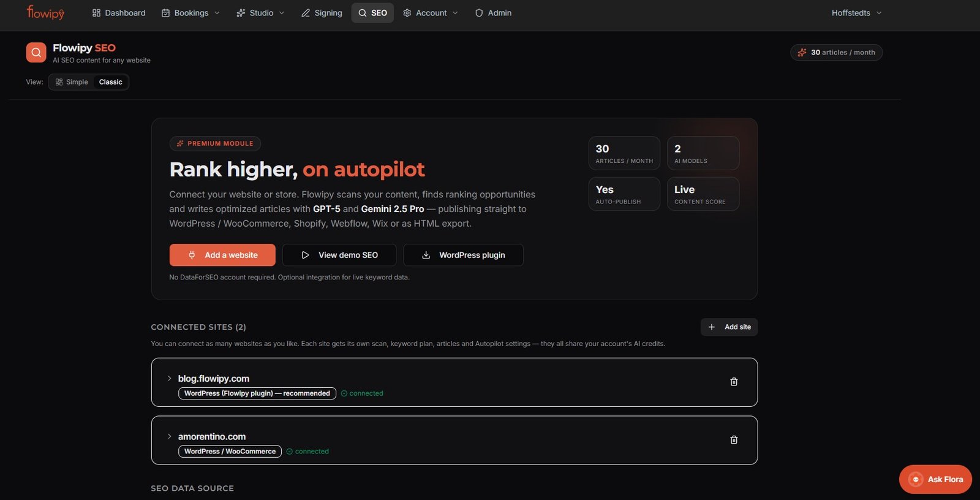This screenshot has height=500, width=980.
Task: Click the 30 Articles / Month stat card
Action: pyautogui.click(x=624, y=153)
